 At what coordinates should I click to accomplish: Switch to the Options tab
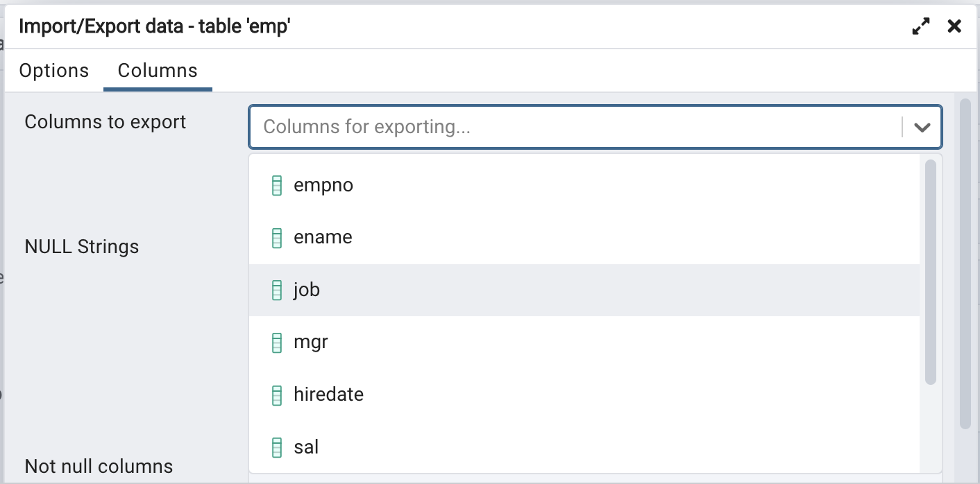click(53, 70)
